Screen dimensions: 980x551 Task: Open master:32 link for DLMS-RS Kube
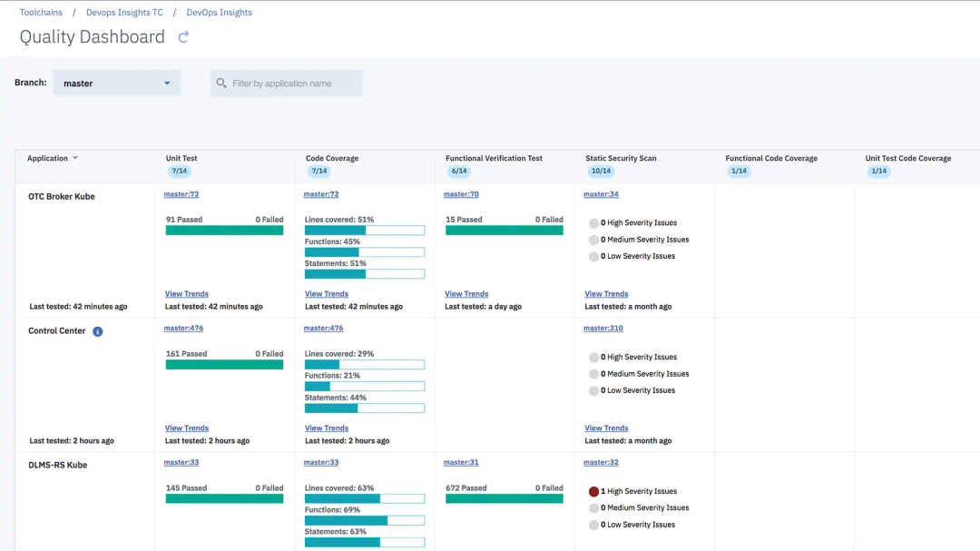(601, 463)
